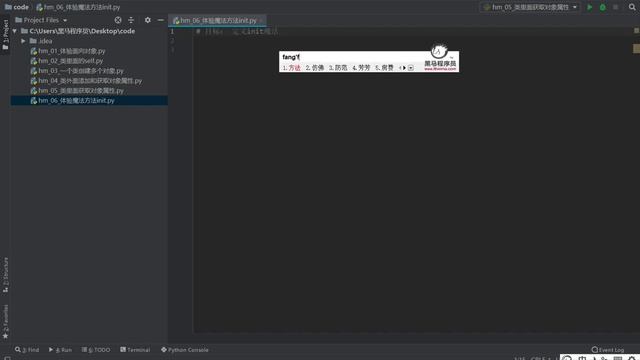Expand IME candidate list dropdown button
Viewport: 640px width, 360px height.
tap(411, 68)
